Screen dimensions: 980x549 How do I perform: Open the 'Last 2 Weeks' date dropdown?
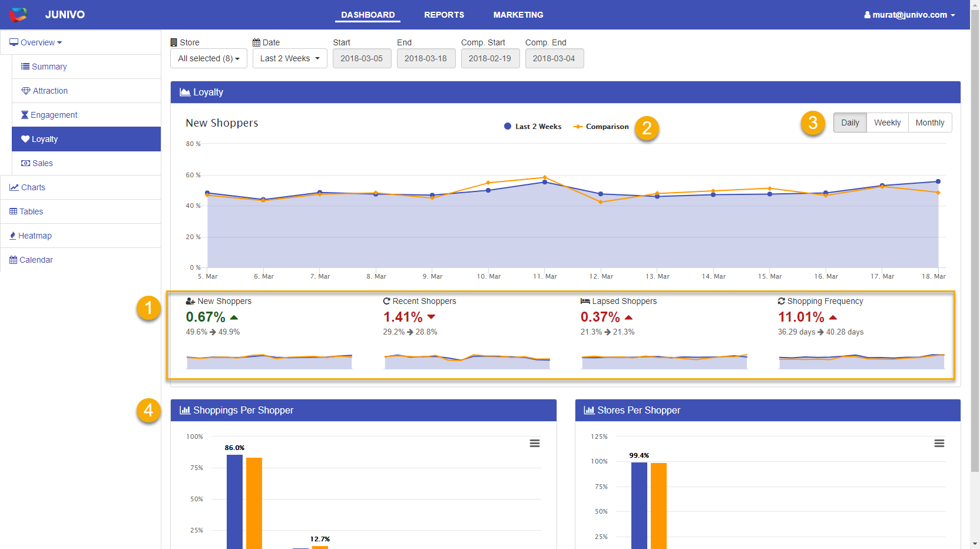pyautogui.click(x=290, y=58)
